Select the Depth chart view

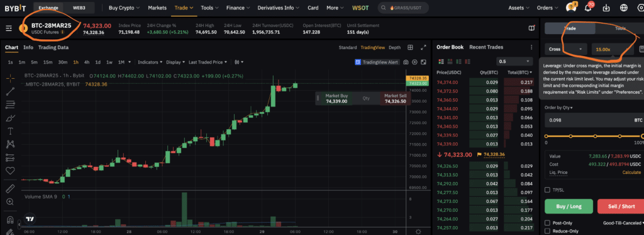point(395,47)
